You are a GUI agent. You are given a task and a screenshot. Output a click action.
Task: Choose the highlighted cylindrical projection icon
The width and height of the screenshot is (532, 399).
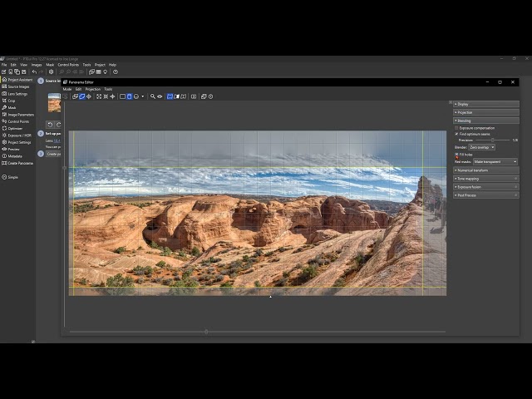pos(130,96)
